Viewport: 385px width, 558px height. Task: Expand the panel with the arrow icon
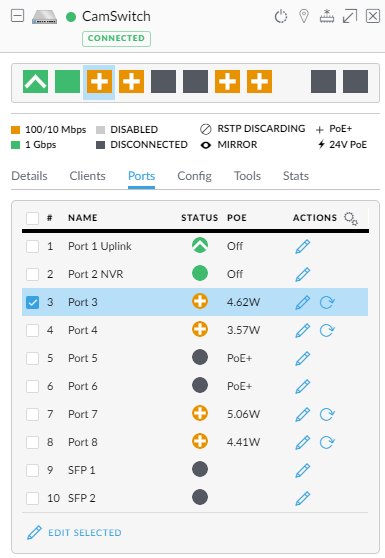[350, 16]
